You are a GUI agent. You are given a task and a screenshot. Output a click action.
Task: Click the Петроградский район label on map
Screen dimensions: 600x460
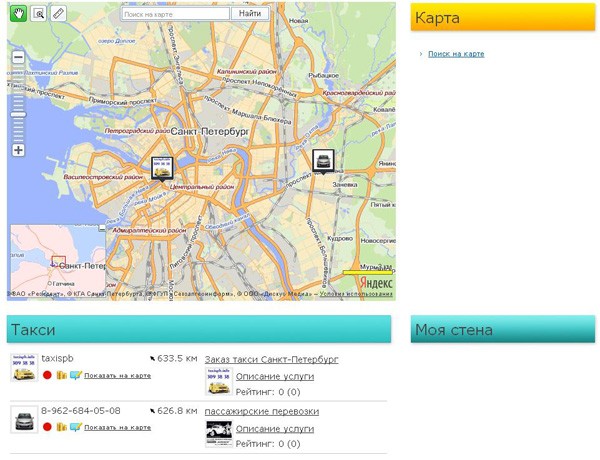(137, 131)
